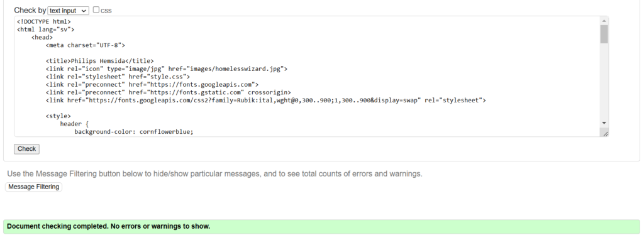Click the opening style tag line
The height and width of the screenshot is (240, 644).
pos(58,116)
